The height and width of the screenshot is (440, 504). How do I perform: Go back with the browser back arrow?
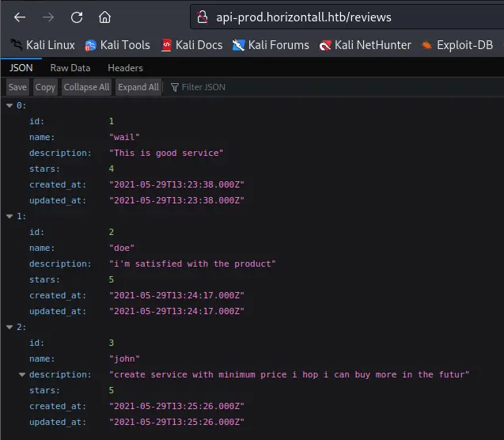click(x=20, y=17)
